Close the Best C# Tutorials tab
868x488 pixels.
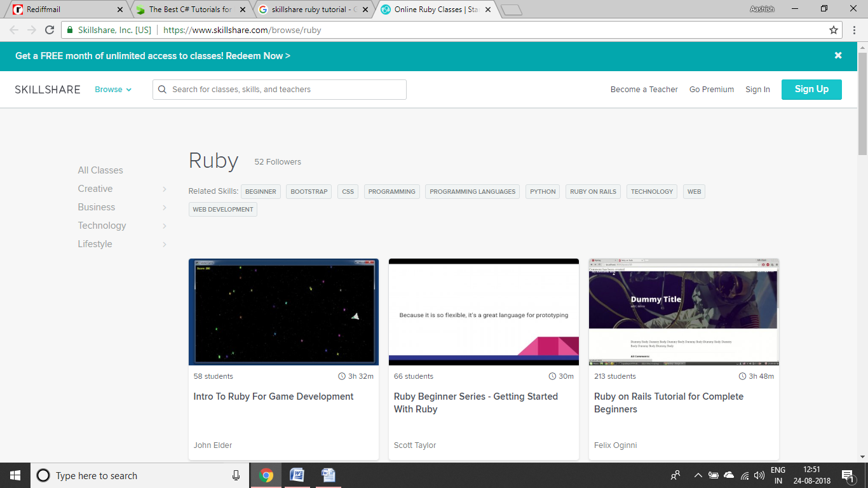(243, 10)
